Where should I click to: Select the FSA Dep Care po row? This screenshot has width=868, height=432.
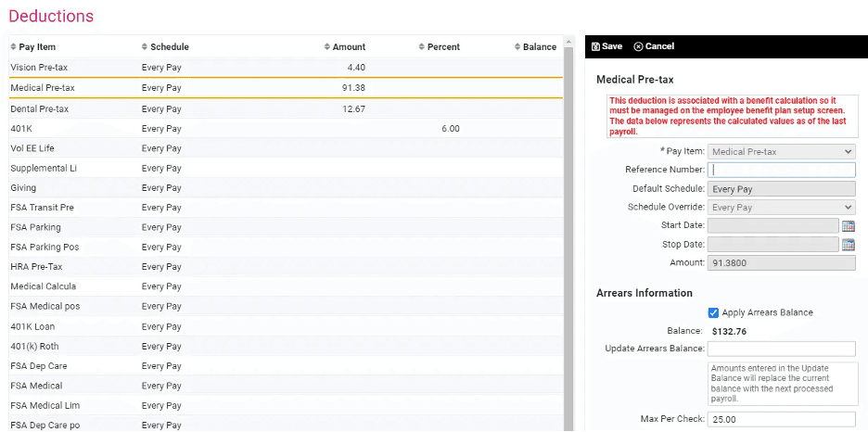coord(287,425)
